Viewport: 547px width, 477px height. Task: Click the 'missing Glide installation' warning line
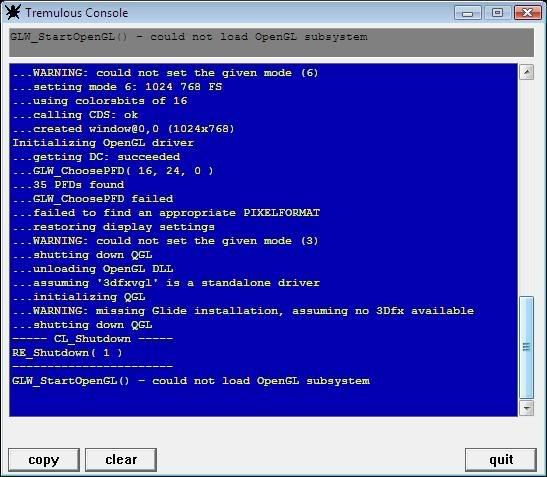[243, 311]
